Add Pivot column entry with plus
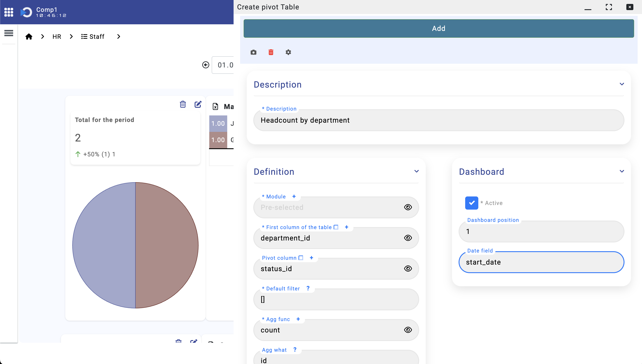Screen dimensions: 642x364 coord(312,258)
